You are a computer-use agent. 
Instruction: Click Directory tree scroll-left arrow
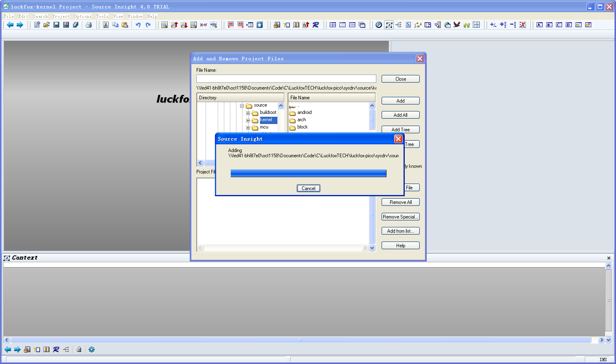click(x=200, y=163)
